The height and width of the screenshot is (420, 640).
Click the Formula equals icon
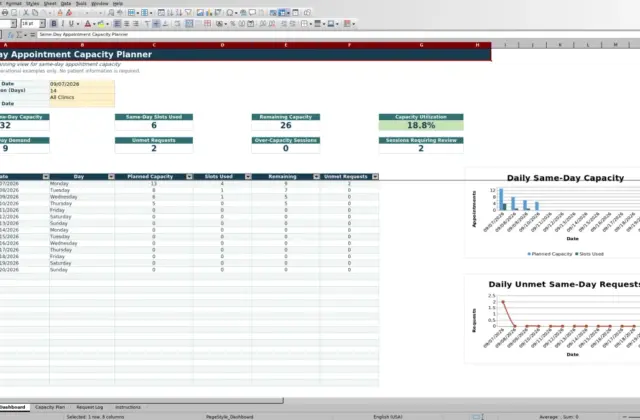(32, 35)
